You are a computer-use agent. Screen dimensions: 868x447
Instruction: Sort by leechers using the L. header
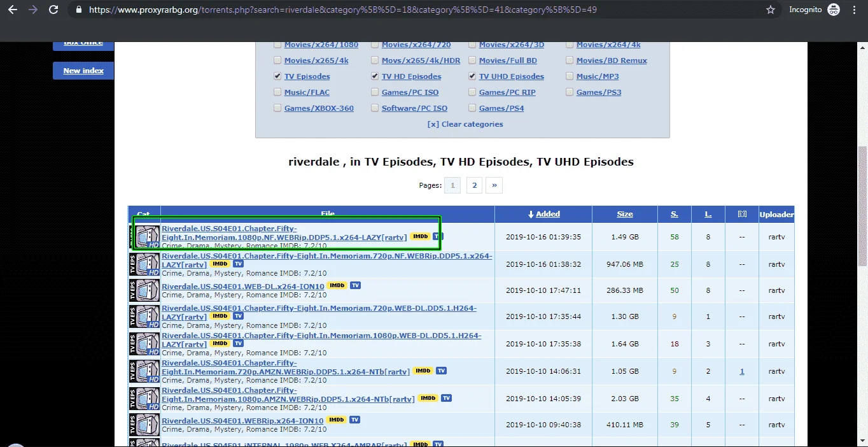(708, 215)
